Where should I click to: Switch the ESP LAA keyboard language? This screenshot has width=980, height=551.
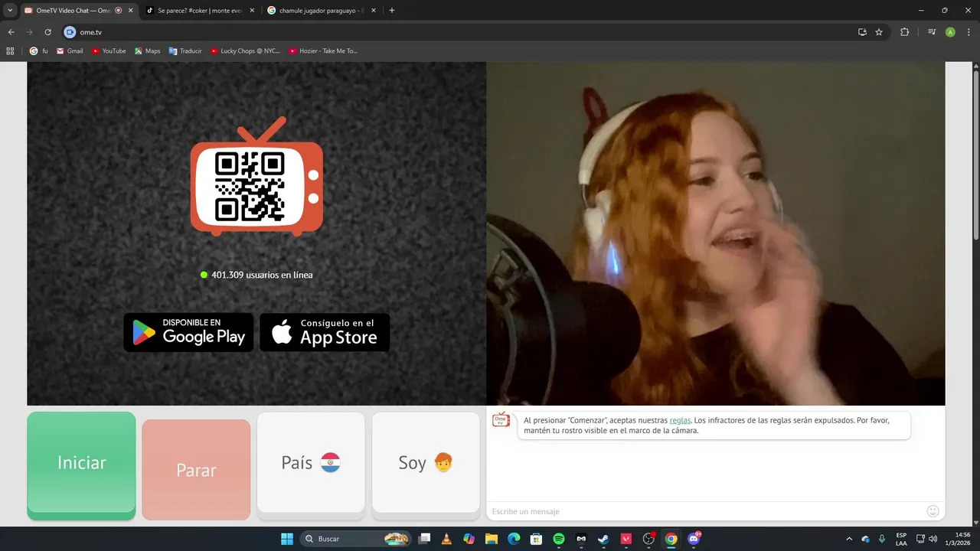pyautogui.click(x=901, y=539)
